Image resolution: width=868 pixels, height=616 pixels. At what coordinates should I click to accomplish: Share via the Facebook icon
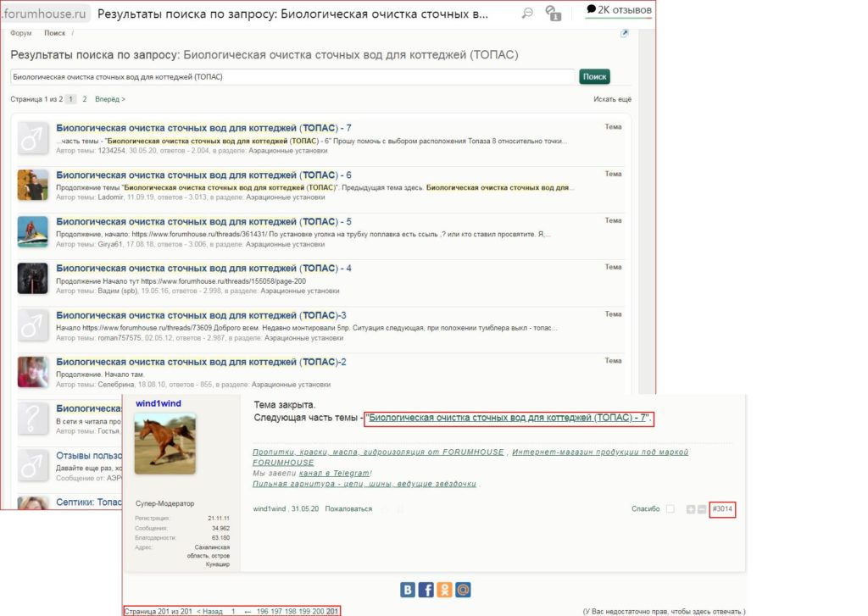[426, 590]
